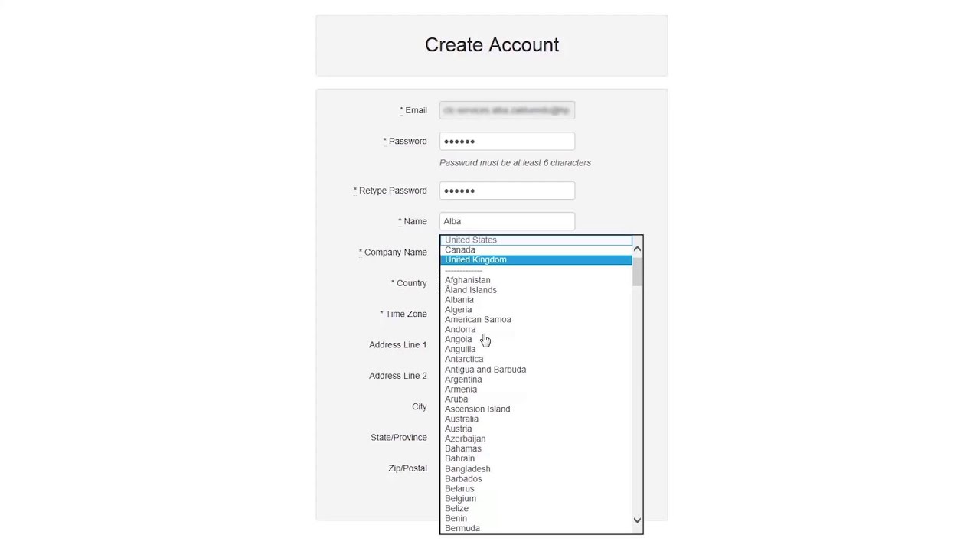Pick Bahamas from the country list
The height and width of the screenshot is (551, 980).
(x=463, y=449)
